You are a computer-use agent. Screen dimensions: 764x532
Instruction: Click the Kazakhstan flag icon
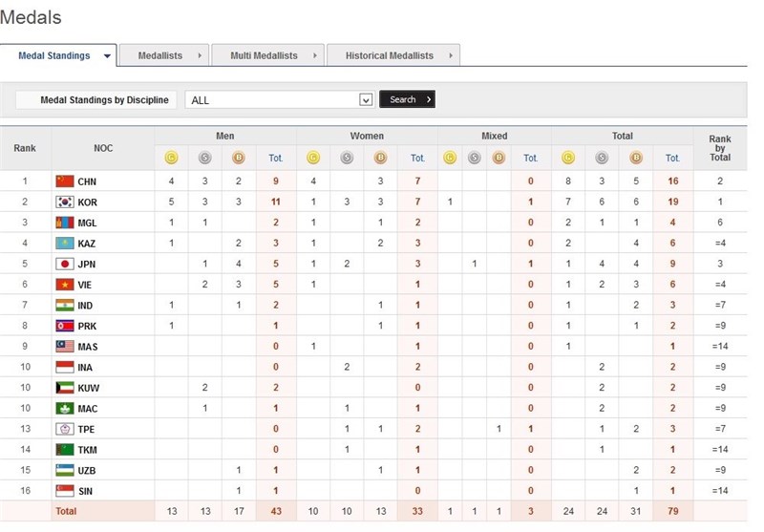tap(64, 244)
